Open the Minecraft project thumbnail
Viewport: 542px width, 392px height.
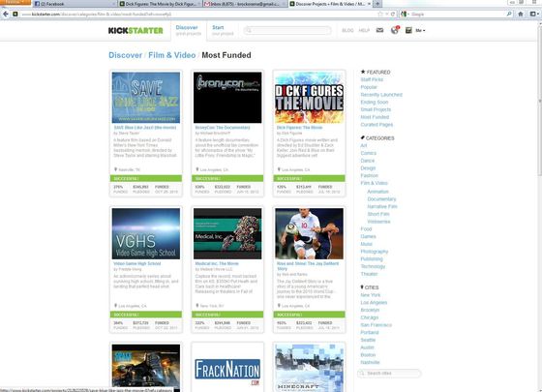pos(309,368)
